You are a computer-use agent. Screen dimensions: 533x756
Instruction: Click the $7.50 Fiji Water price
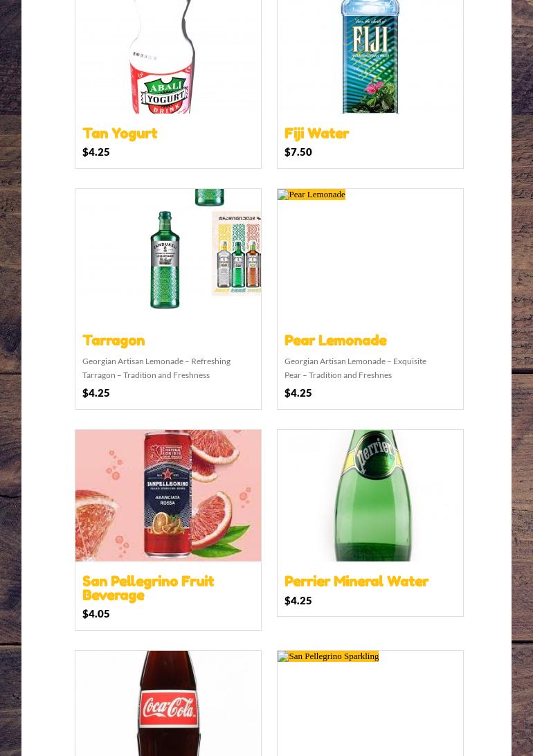(298, 152)
